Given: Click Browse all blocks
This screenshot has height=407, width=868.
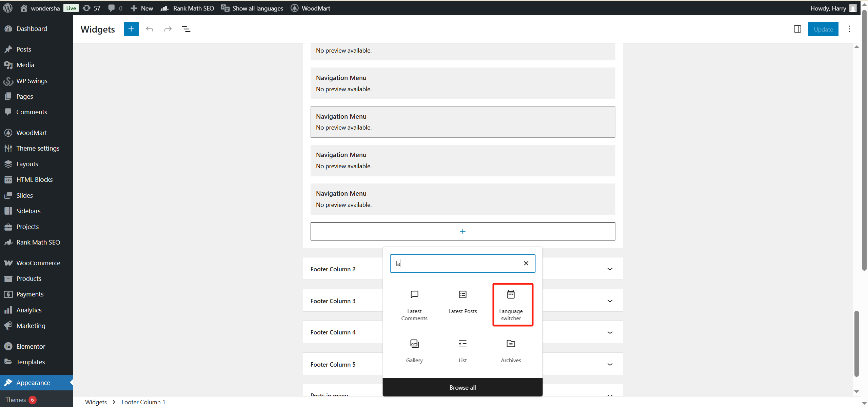Looking at the screenshot, I should point(462,387).
